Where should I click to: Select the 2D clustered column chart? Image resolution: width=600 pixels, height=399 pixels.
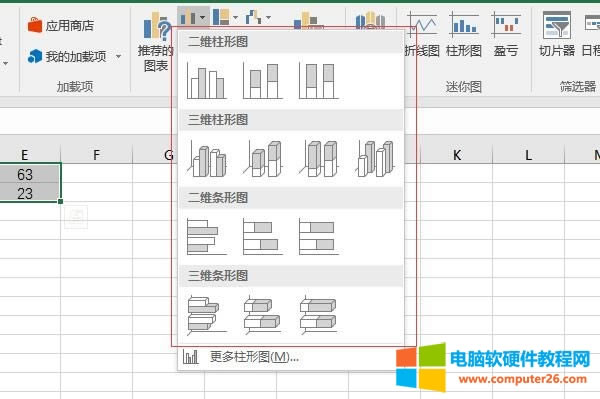206,81
